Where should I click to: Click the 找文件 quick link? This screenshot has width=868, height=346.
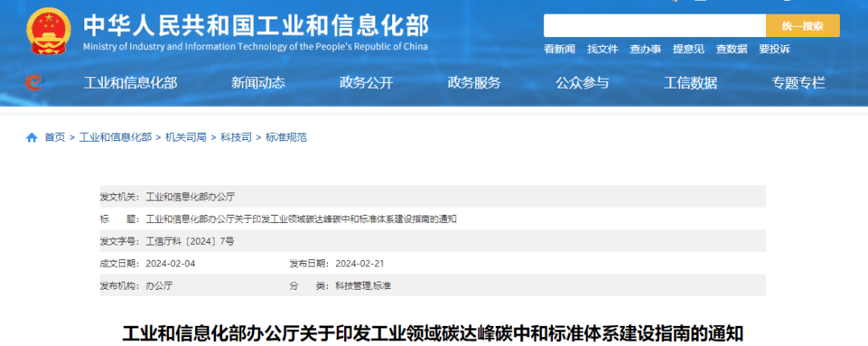(x=603, y=49)
